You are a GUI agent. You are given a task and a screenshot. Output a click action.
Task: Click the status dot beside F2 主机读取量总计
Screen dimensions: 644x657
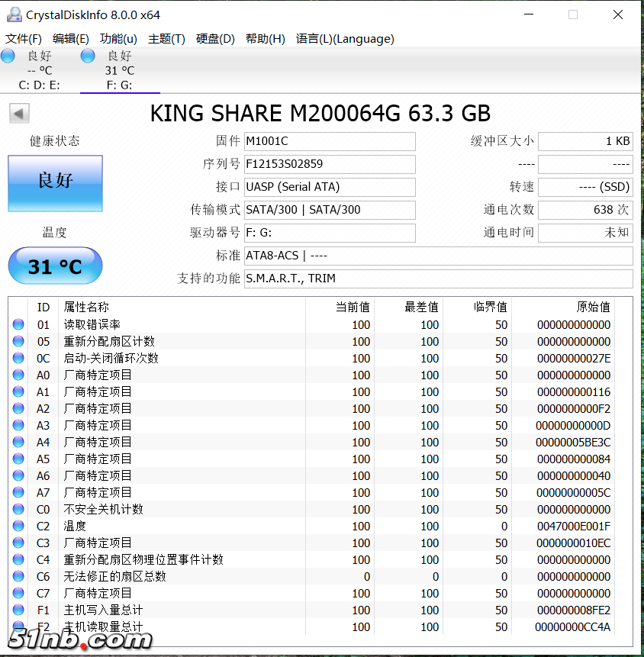point(17,626)
